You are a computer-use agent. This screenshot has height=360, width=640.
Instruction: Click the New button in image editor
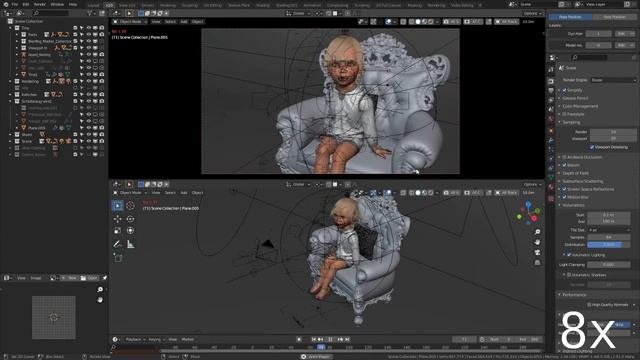coord(69,278)
